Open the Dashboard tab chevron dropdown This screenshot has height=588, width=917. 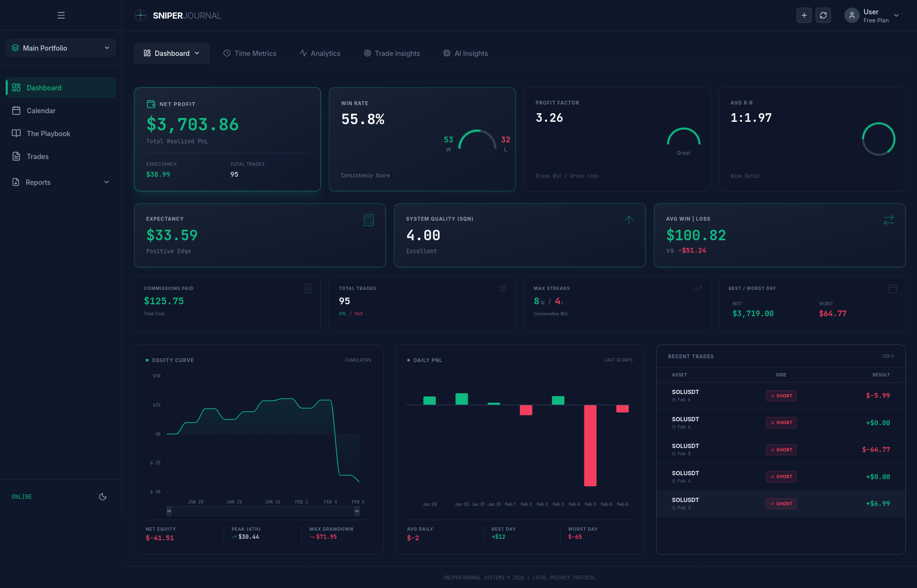point(197,53)
